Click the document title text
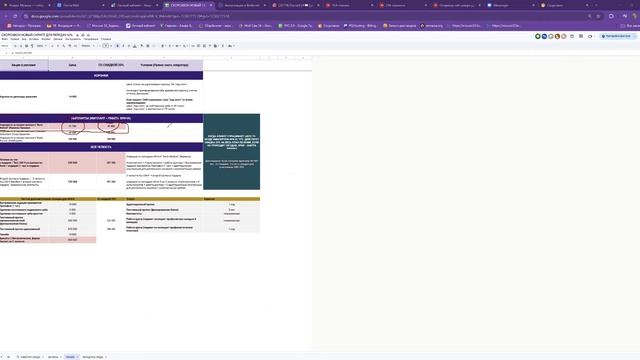 (x=37, y=35)
